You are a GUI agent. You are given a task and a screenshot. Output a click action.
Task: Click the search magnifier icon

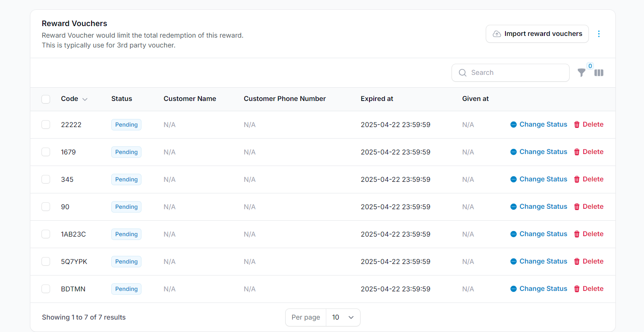pyautogui.click(x=462, y=73)
